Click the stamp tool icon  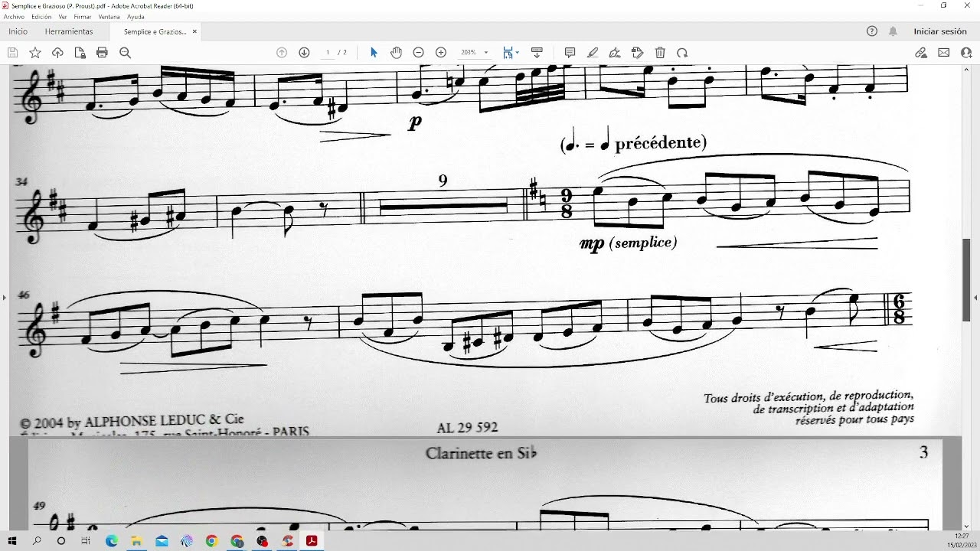point(637,53)
